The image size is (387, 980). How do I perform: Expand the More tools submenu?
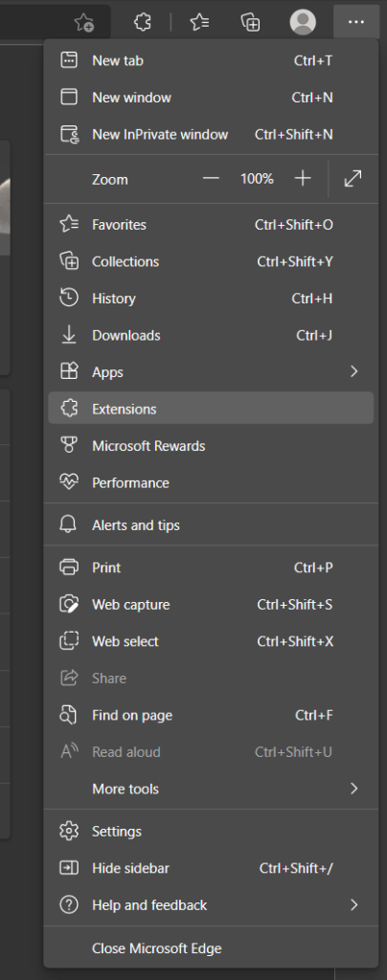click(211, 789)
